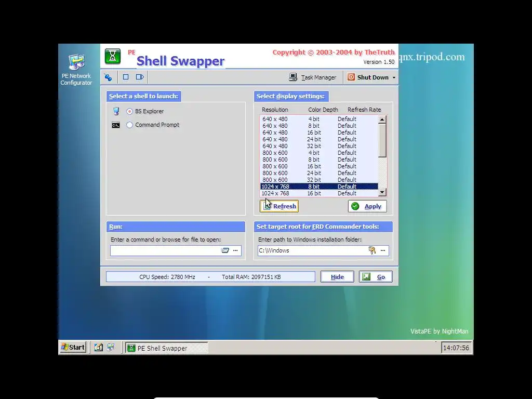This screenshot has height=399, width=532.
Task: Click the taskbar clock showing 14:07:56
Action: click(456, 348)
